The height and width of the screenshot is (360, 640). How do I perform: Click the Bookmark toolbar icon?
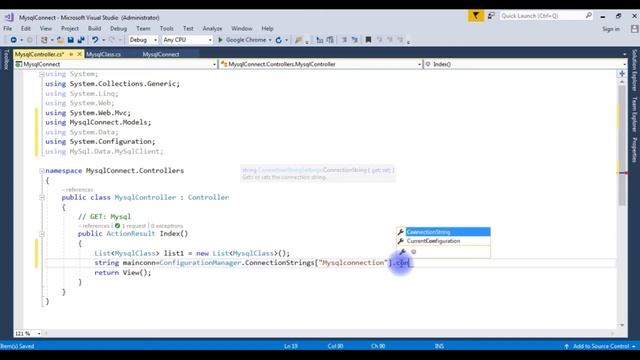coord(368,40)
